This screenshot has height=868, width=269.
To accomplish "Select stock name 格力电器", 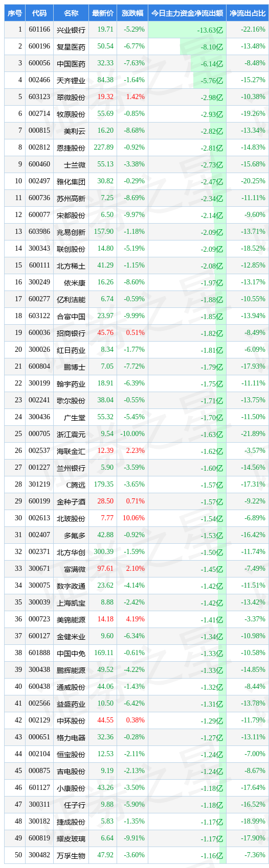I will (x=71, y=738).
